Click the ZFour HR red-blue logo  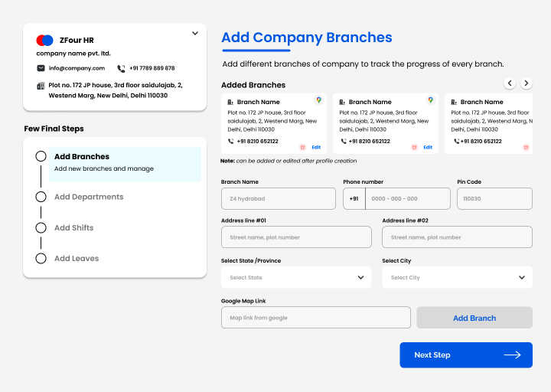tap(44, 40)
